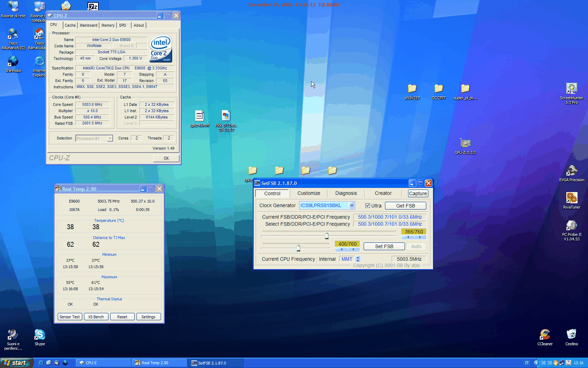Click the lower FSB slider thumb in SetFSB
Viewport: 588px width, 368px height.
click(x=298, y=248)
